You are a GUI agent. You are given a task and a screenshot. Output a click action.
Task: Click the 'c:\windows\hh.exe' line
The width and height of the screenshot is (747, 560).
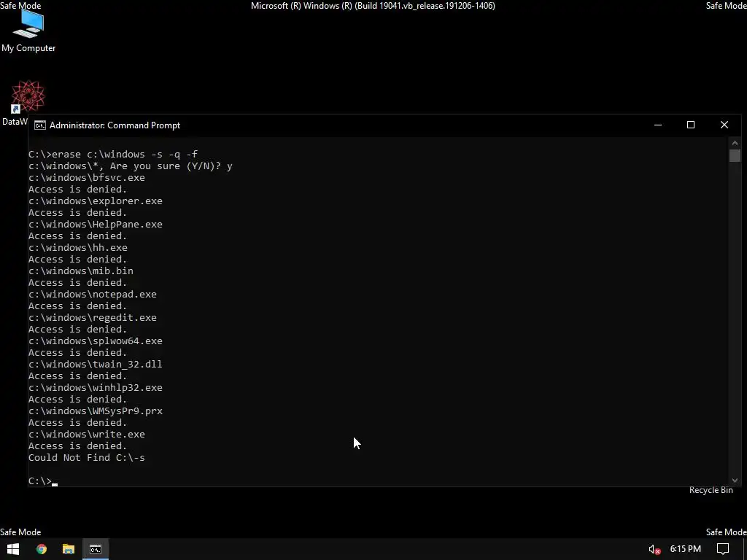tap(77, 248)
